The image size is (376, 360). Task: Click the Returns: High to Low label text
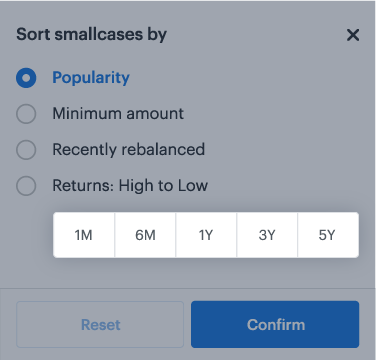pyautogui.click(x=130, y=186)
